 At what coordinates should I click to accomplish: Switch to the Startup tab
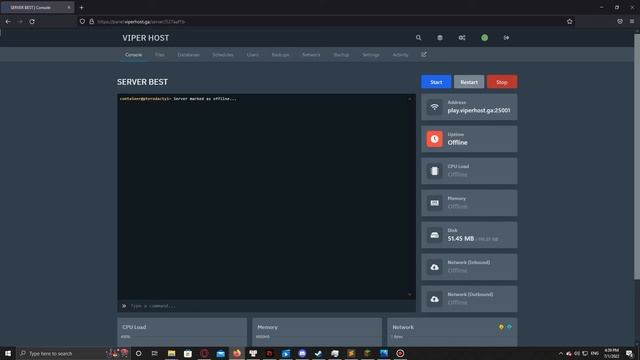(x=341, y=54)
